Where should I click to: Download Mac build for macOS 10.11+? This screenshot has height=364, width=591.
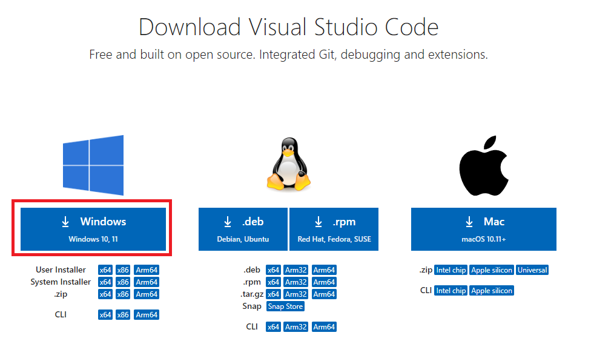pos(483,229)
